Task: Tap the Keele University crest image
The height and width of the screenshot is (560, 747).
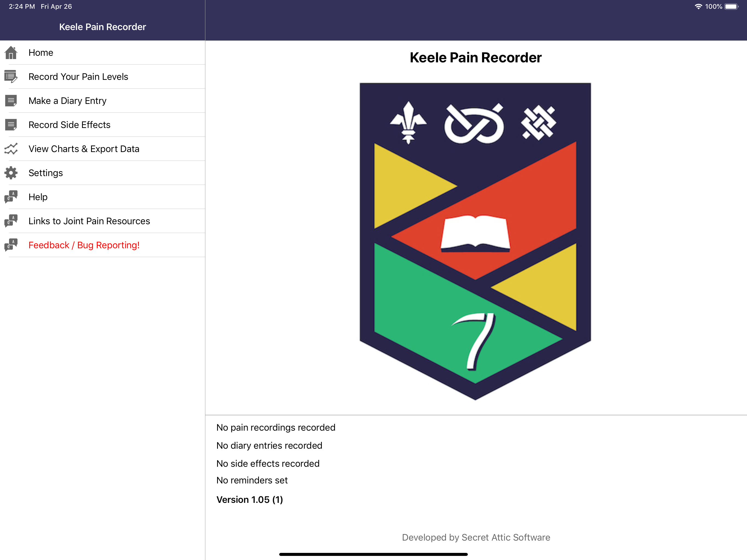Action: click(475, 241)
